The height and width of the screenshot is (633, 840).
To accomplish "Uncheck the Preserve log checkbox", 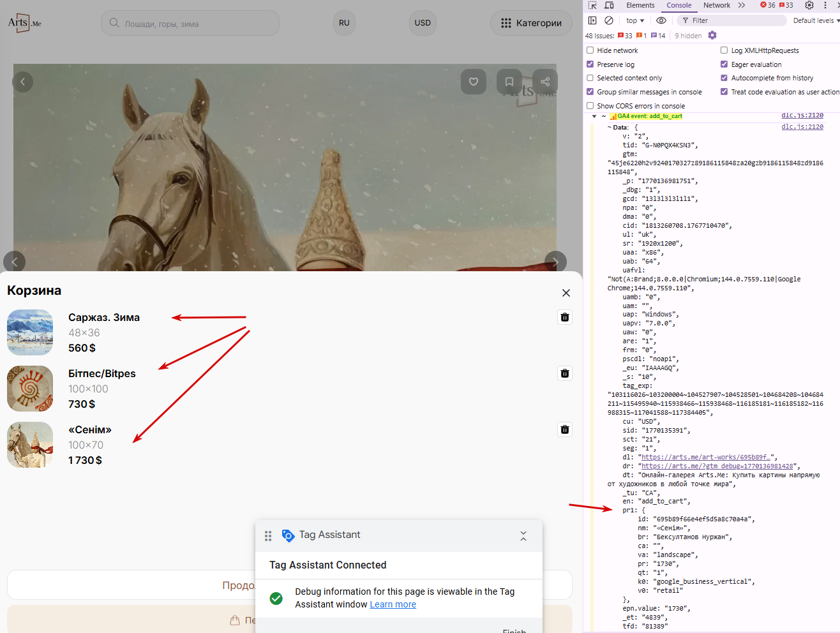I will click(590, 64).
